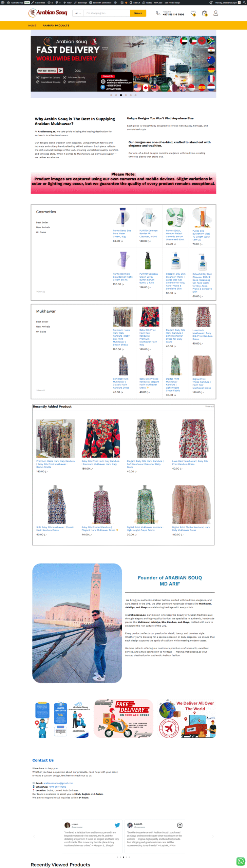
Task: Open Purito Deep Sea Pure Water Cream thumbnail
Action: (x=122, y=217)
